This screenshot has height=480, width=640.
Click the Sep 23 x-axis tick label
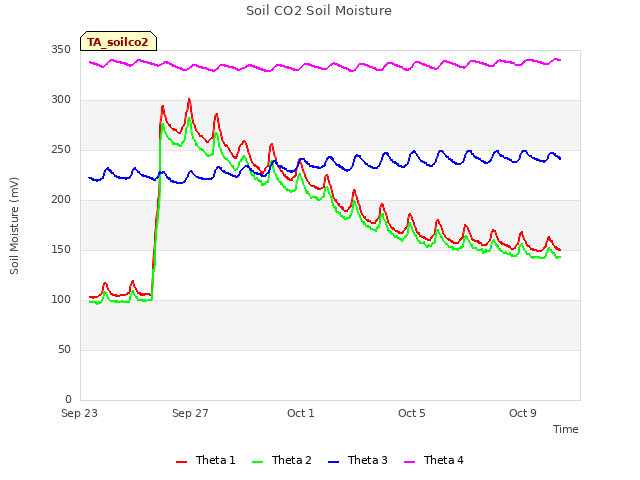coord(79,413)
